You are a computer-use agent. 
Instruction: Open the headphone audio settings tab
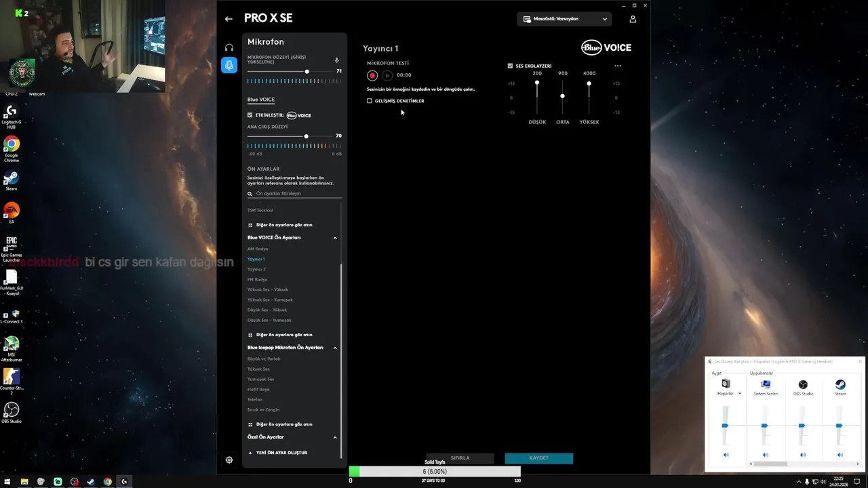point(229,47)
